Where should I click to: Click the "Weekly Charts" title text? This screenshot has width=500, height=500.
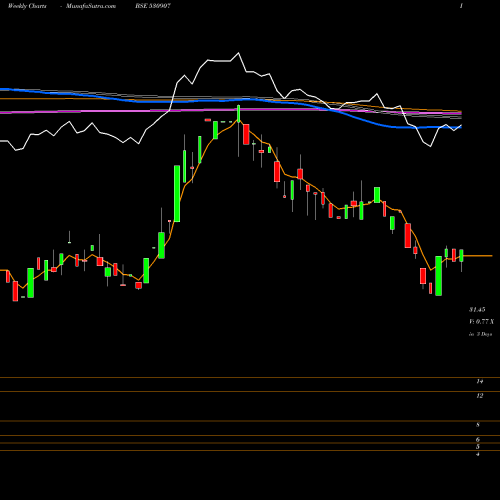27,6
